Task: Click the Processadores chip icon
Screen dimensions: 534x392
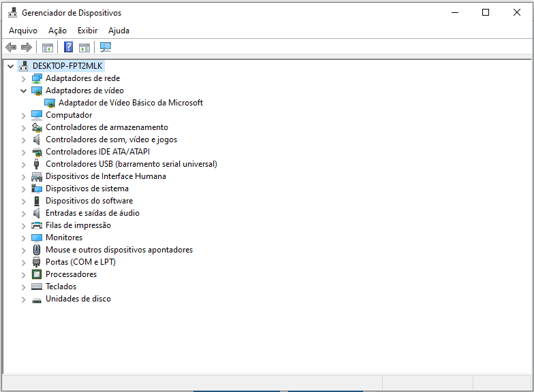Action: point(37,274)
